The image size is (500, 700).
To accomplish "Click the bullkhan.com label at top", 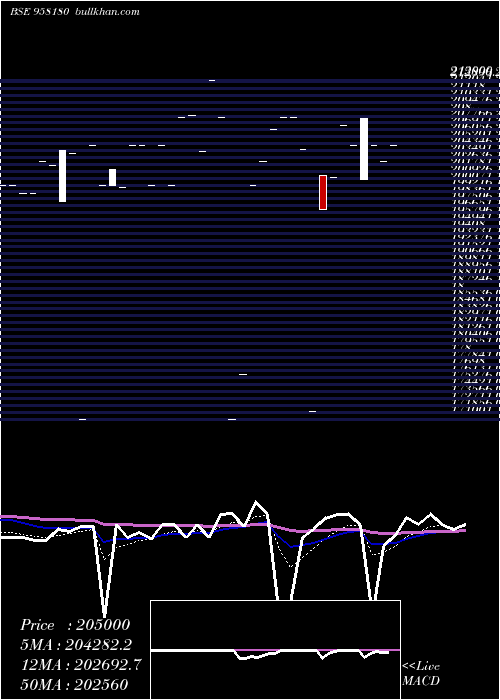I will point(107,12).
